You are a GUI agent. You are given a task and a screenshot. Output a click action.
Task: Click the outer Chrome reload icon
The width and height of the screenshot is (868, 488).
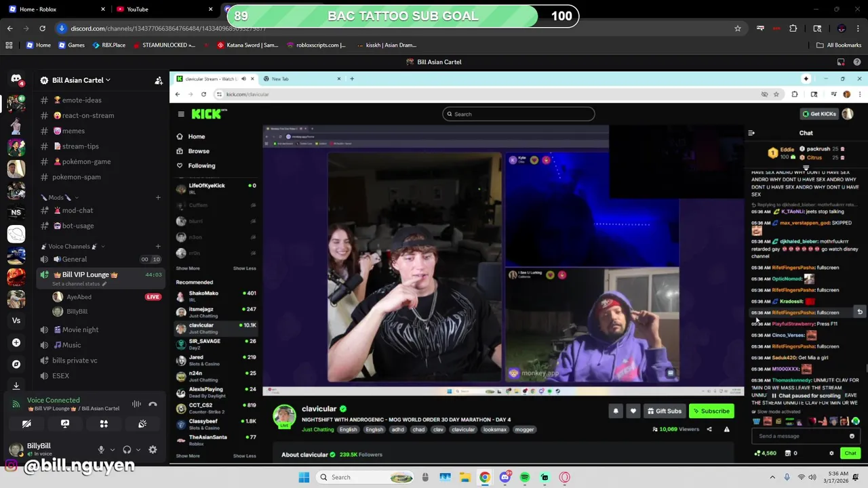coord(42,28)
